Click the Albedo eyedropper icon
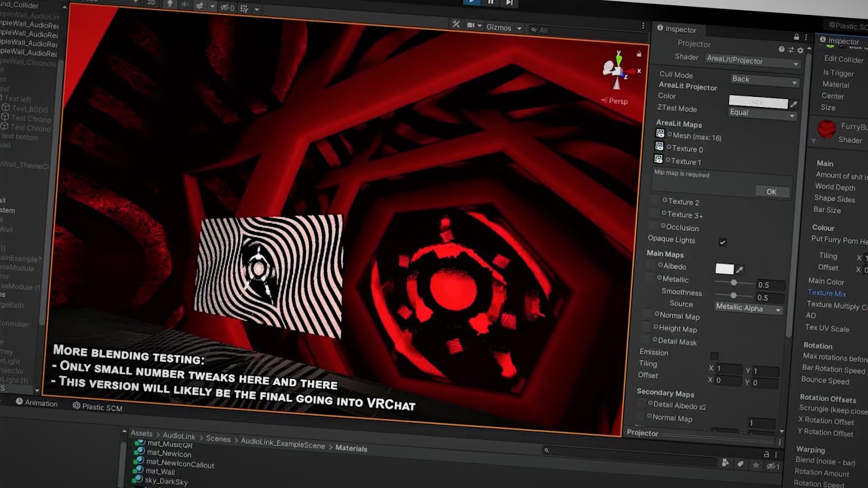The width and height of the screenshot is (868, 488). point(740,270)
